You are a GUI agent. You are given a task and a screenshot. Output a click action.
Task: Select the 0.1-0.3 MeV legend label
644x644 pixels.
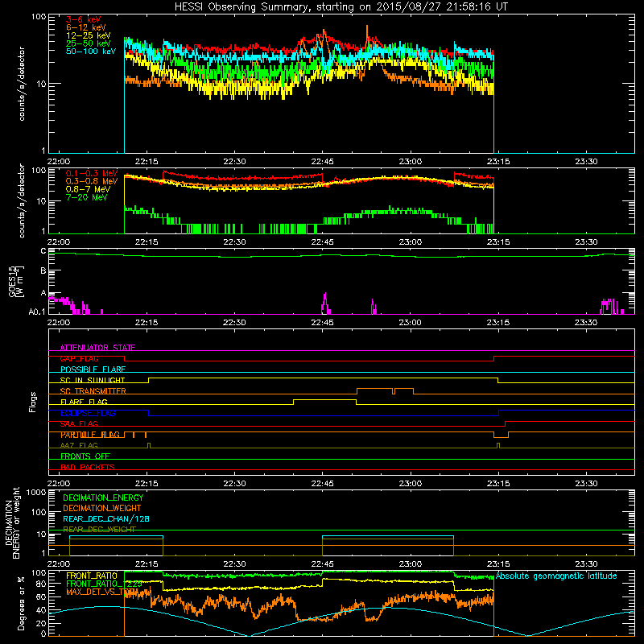[x=92, y=173]
